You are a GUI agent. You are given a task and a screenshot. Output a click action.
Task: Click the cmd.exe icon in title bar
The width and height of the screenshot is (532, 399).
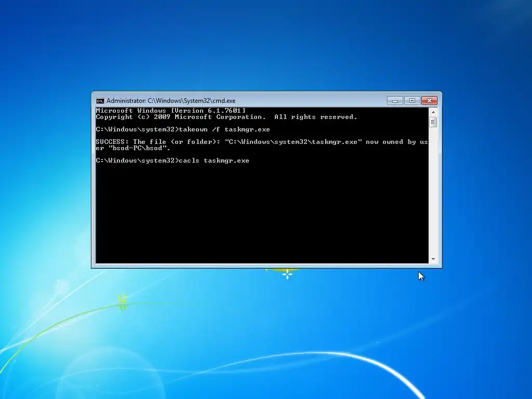point(100,101)
